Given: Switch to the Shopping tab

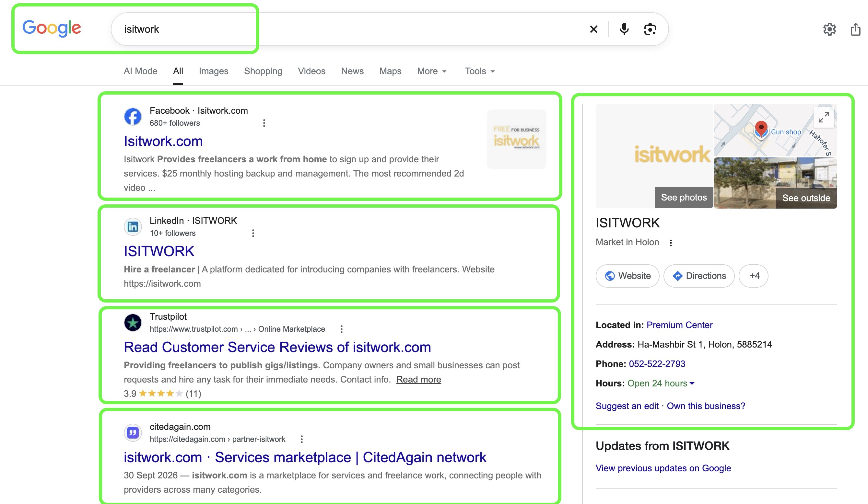Looking at the screenshot, I should (263, 71).
